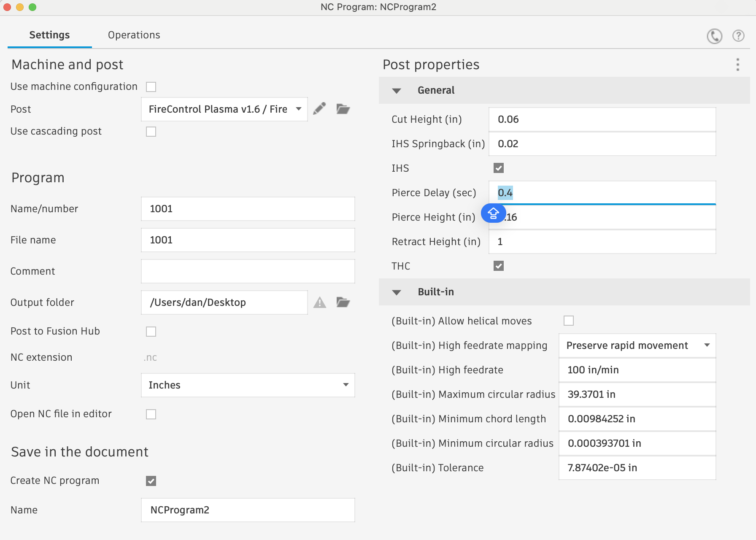Click the output folder warning triangle
Screen dimensions: 756x540
point(320,302)
